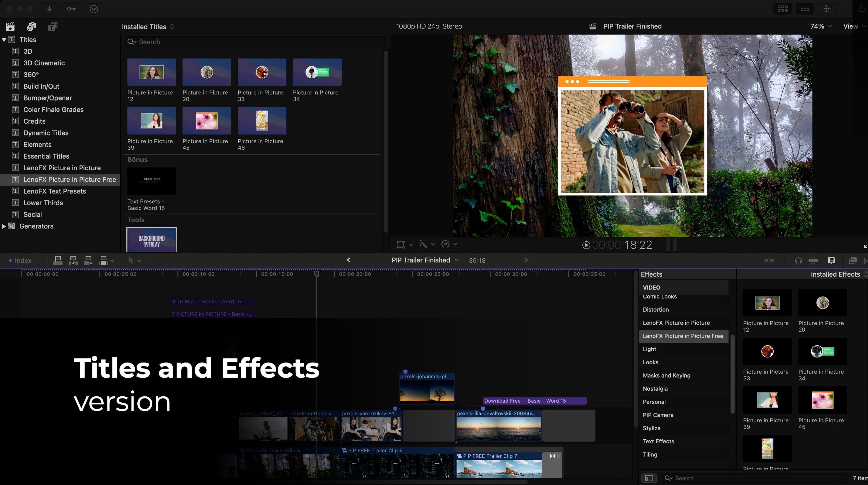Image resolution: width=868 pixels, height=485 pixels.
Task: Collapse the Titles category tree
Action: [4, 40]
